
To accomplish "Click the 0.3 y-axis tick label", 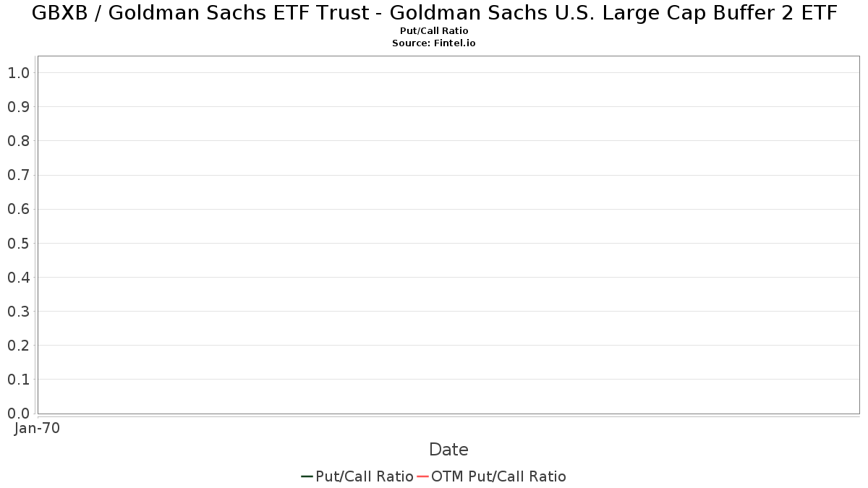I will tap(18, 312).
